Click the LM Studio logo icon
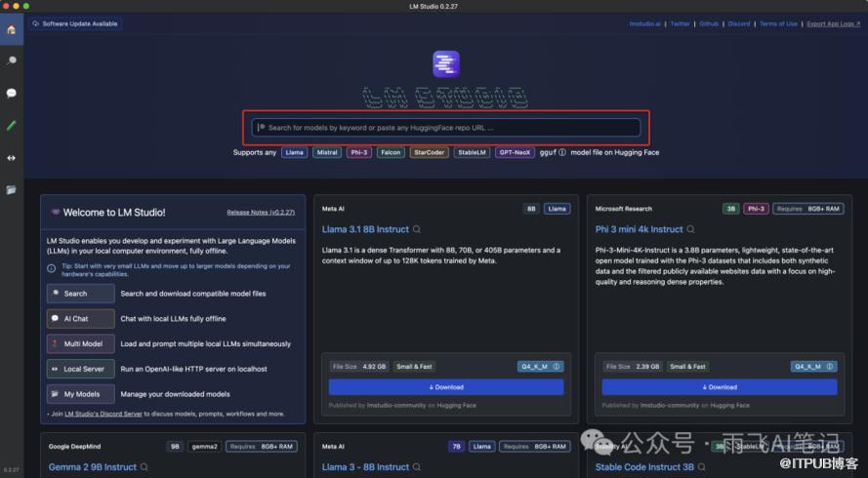This screenshot has height=478, width=868. click(x=446, y=64)
